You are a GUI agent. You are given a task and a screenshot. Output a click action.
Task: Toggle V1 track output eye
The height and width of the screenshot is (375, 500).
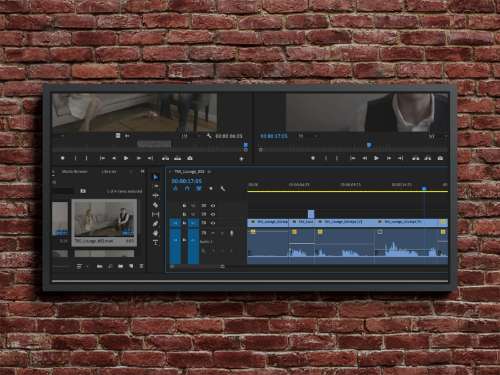pyautogui.click(x=213, y=223)
